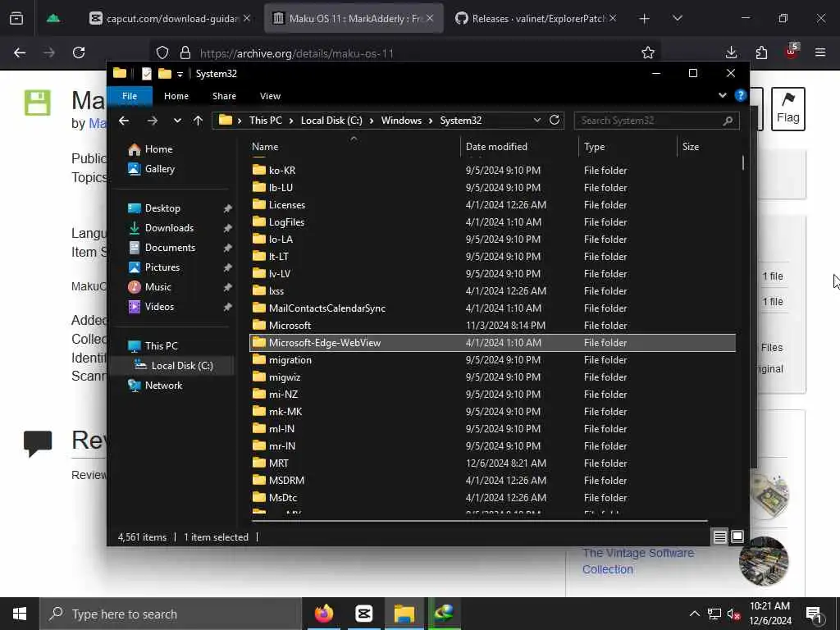Bookmark this page with star icon

click(x=648, y=52)
